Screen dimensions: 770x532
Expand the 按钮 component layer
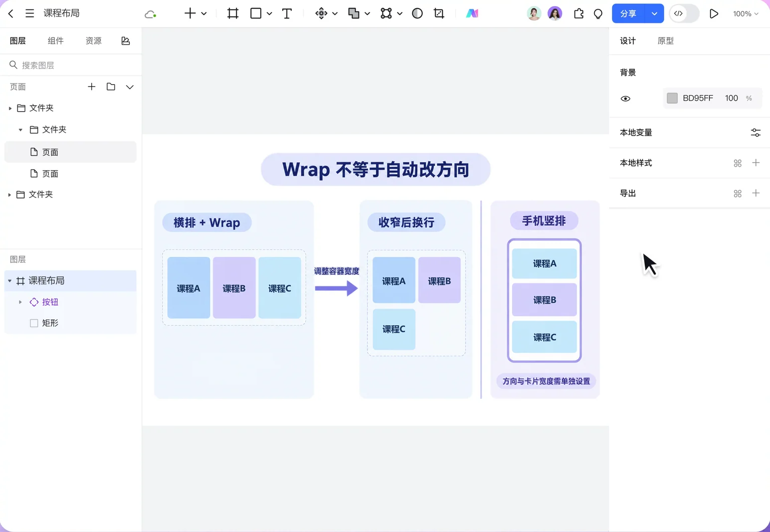point(20,302)
